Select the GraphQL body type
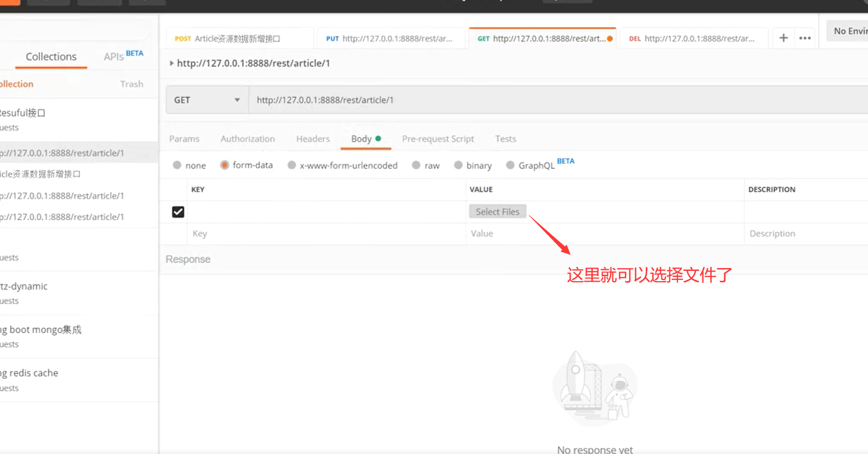The image size is (868, 454). click(x=510, y=165)
